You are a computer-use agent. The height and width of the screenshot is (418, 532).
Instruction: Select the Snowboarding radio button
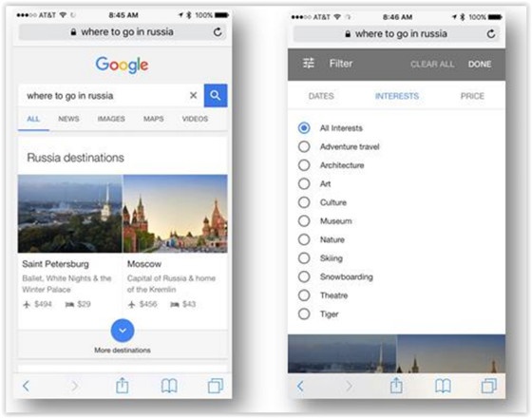(304, 276)
